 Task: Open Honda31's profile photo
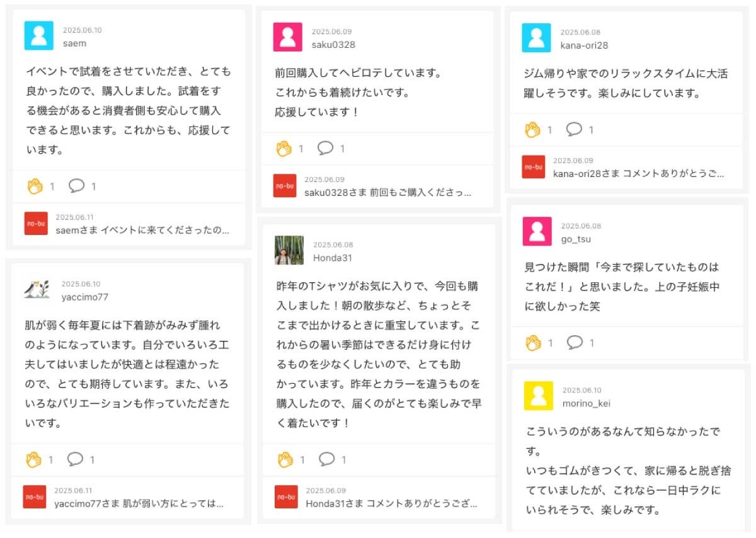(289, 250)
